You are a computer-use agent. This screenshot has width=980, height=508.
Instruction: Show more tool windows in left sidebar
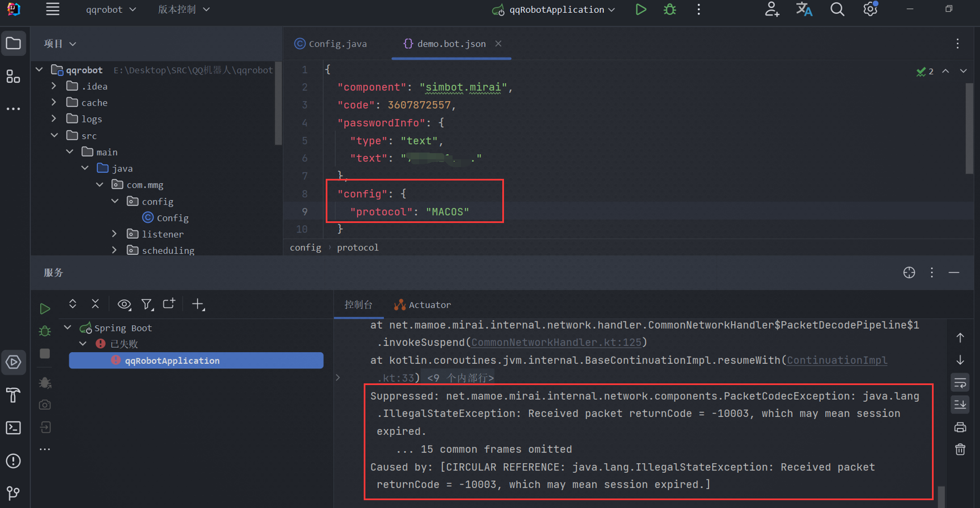point(13,109)
